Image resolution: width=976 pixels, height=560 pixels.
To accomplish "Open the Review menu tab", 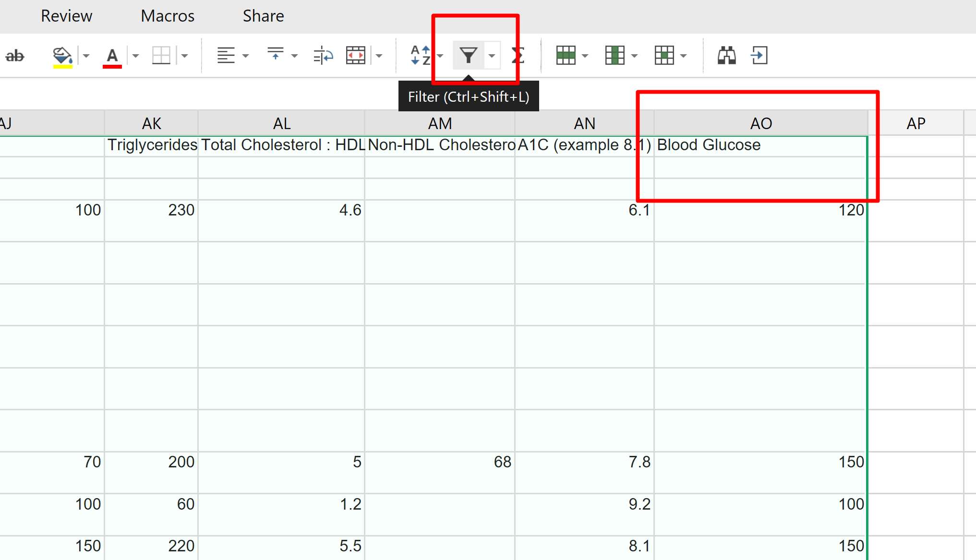I will [66, 16].
